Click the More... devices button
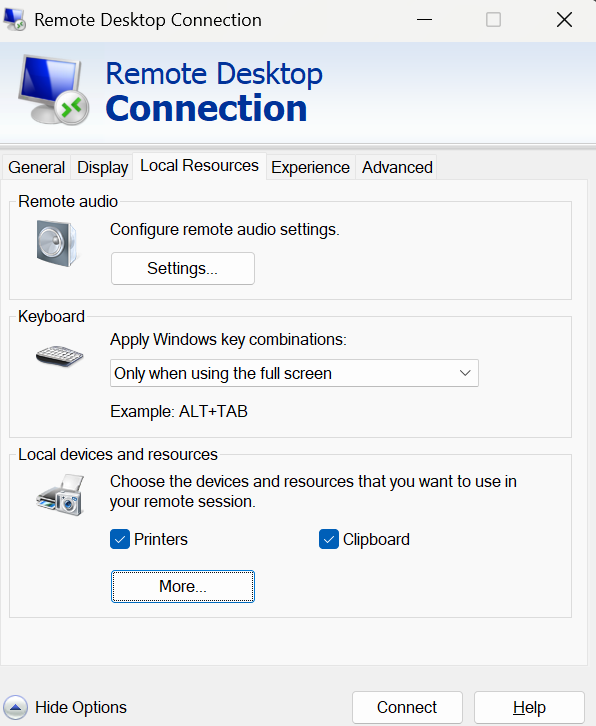 [182, 586]
